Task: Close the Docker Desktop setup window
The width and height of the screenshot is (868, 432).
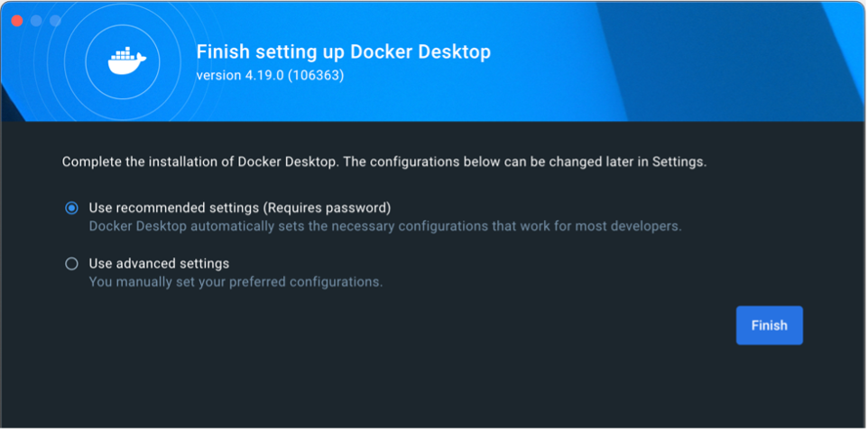Action: tap(16, 21)
